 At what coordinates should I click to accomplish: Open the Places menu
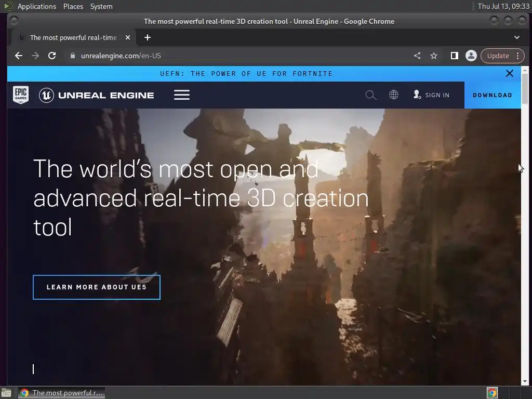coord(73,6)
